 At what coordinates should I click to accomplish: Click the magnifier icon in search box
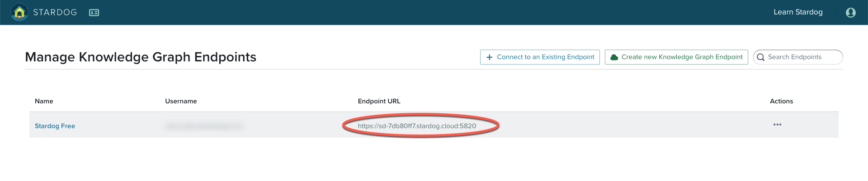761,57
